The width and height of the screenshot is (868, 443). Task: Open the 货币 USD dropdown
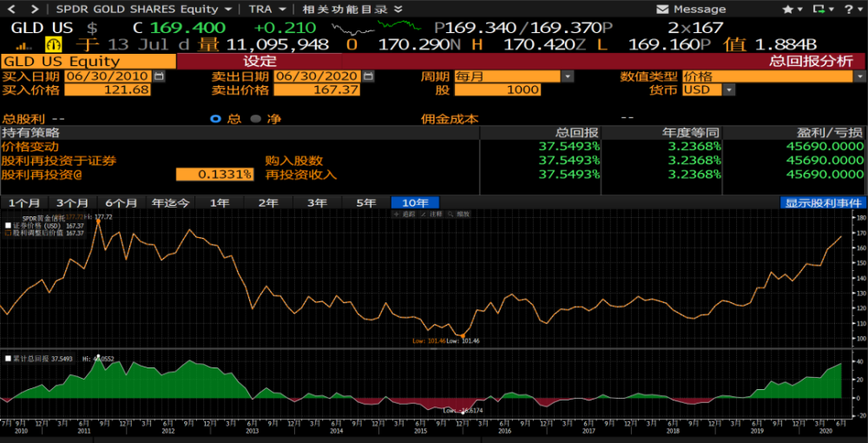[729, 89]
